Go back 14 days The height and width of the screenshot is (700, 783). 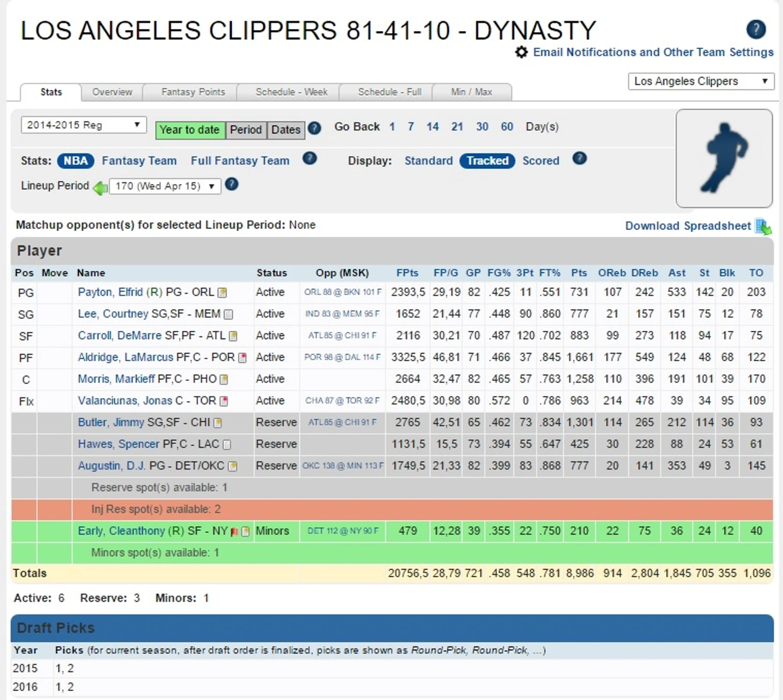[x=433, y=127]
